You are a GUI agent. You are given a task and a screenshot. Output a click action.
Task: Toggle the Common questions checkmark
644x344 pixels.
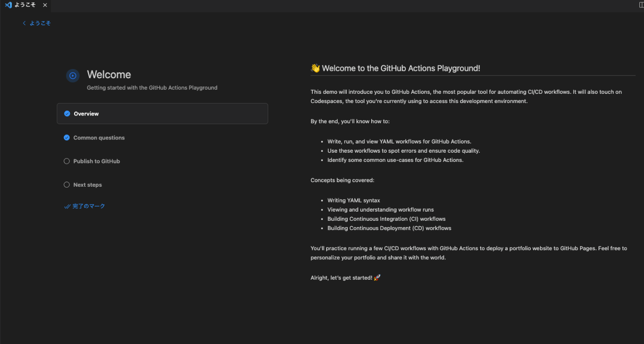67,138
